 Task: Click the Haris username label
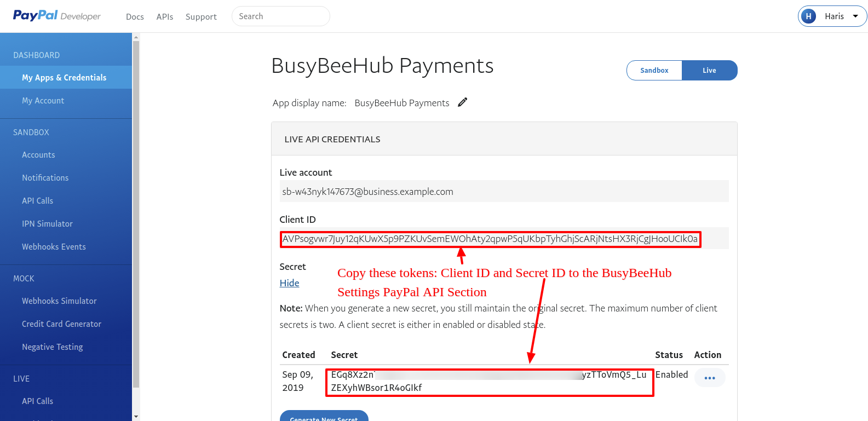pyautogui.click(x=834, y=16)
